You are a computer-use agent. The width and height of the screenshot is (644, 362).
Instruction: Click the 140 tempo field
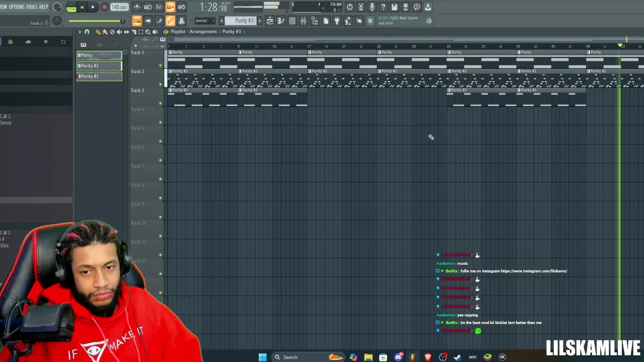click(x=119, y=7)
